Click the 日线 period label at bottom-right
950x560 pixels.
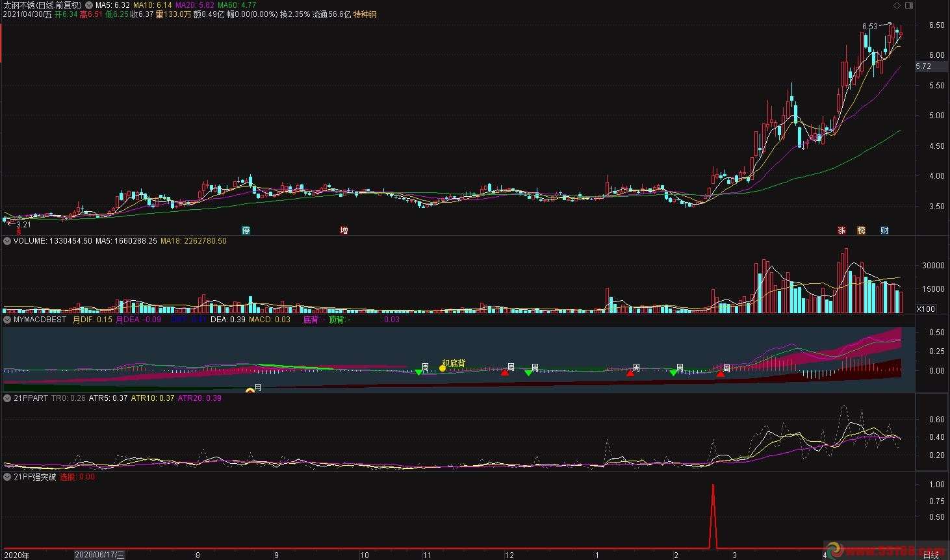[931, 555]
